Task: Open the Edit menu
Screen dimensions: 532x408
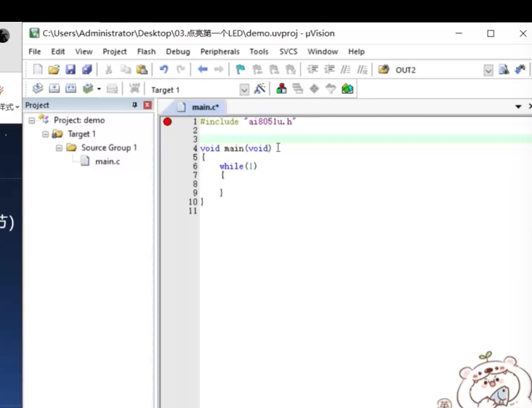Action: pyautogui.click(x=58, y=52)
